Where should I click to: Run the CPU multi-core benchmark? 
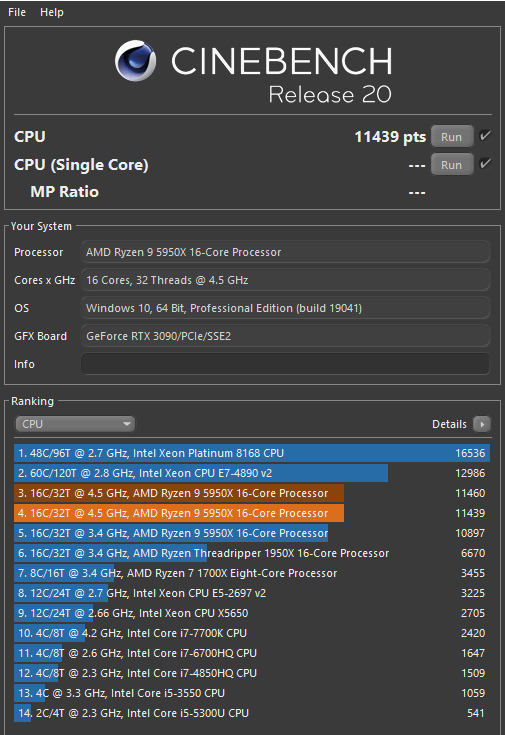[x=452, y=137]
